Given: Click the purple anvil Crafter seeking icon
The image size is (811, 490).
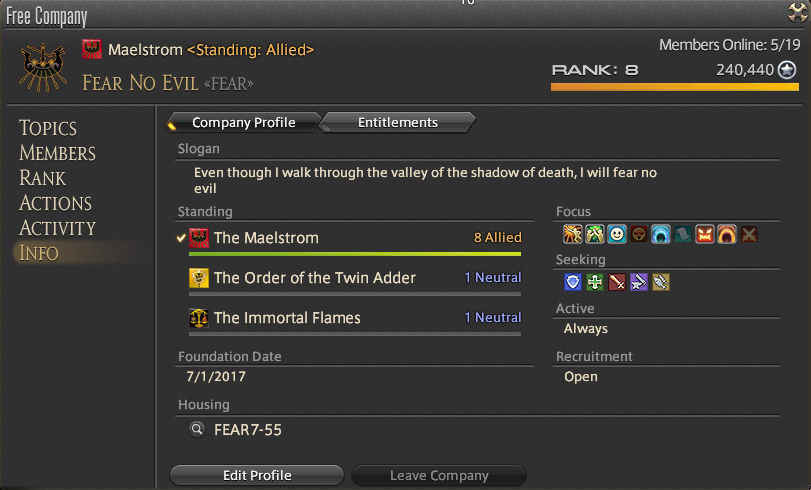Looking at the screenshot, I should (x=639, y=282).
